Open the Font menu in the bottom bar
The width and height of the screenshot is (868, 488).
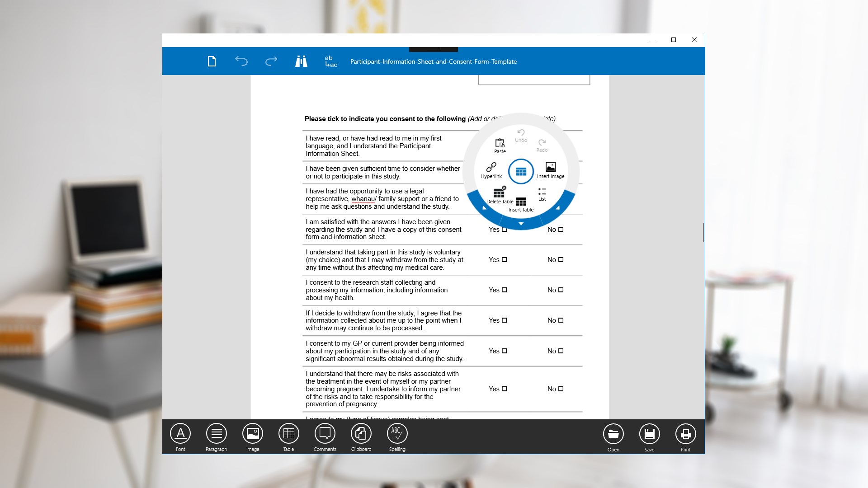(x=180, y=437)
